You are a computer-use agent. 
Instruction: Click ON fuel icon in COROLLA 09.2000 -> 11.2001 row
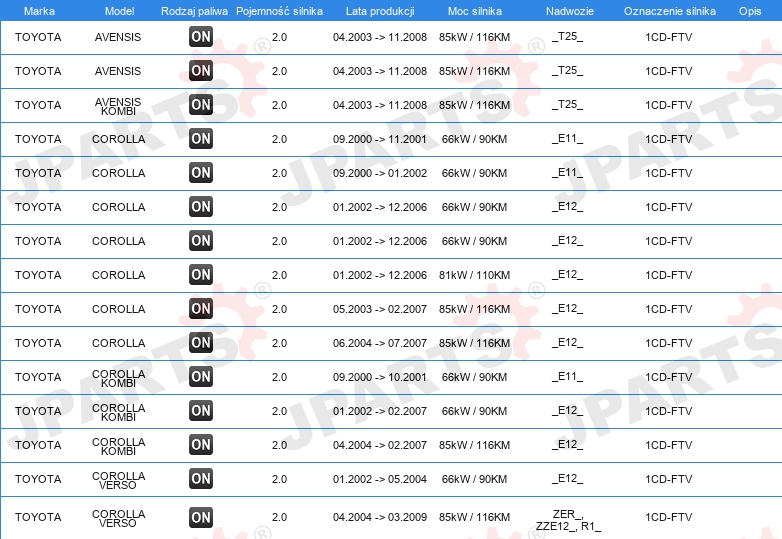coord(201,139)
